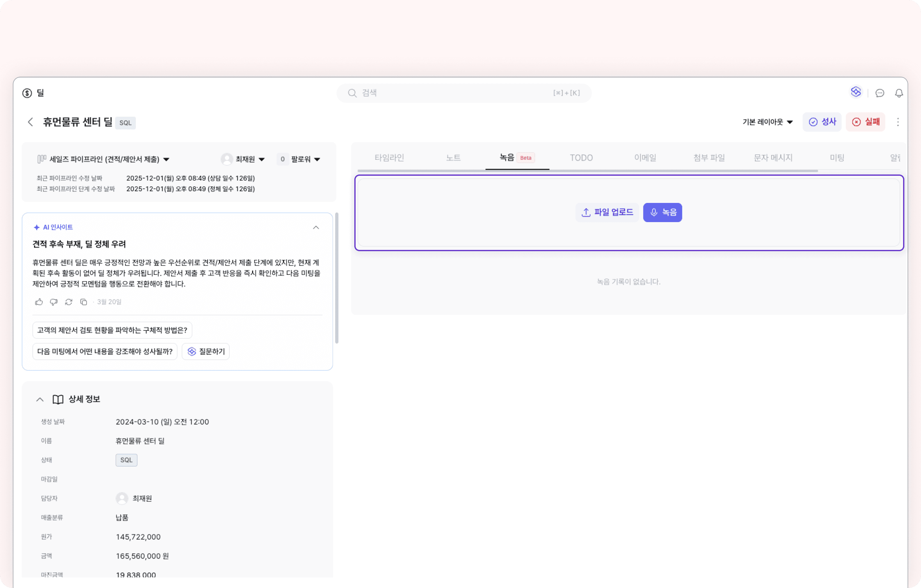Click the thumbs-up icon under AI insight
Image resolution: width=921 pixels, height=588 pixels.
39,302
